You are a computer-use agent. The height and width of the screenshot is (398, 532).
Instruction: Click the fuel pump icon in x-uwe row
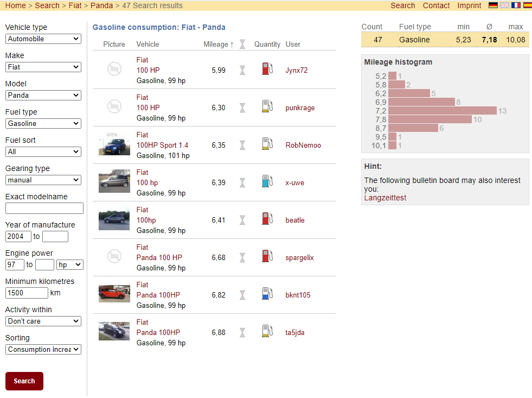click(267, 181)
